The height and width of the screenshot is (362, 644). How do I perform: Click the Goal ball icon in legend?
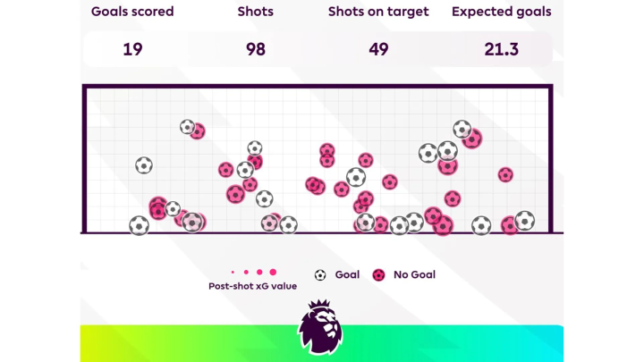point(320,274)
